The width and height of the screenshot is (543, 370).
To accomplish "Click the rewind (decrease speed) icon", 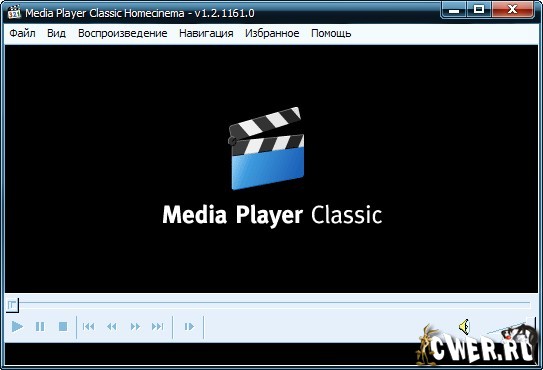I will tap(112, 326).
